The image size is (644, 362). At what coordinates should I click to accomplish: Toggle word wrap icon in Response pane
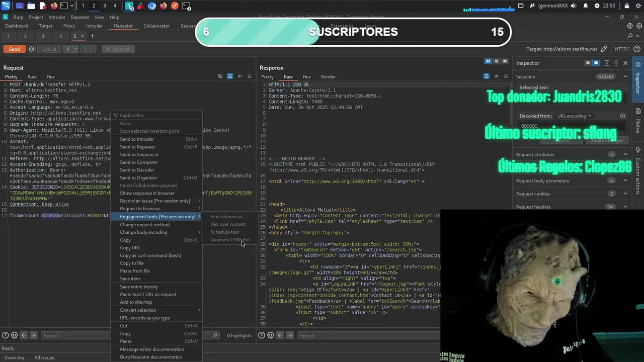(x=487, y=76)
